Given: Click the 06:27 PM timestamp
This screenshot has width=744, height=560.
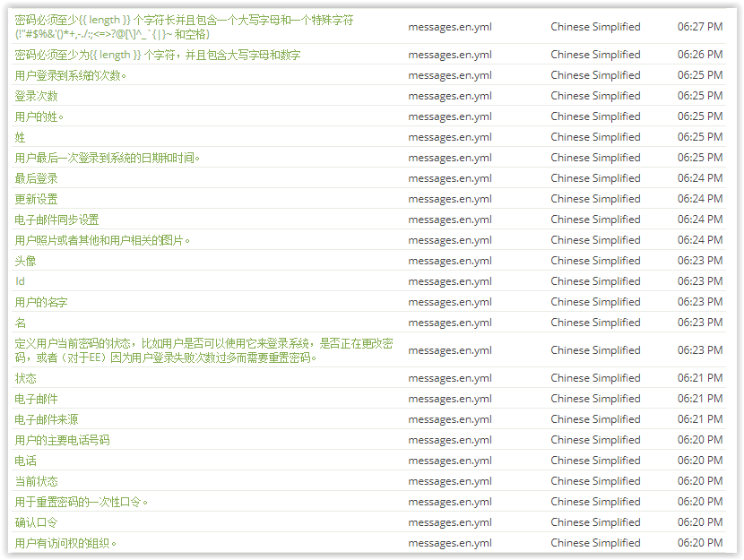Looking at the screenshot, I should tap(700, 27).
